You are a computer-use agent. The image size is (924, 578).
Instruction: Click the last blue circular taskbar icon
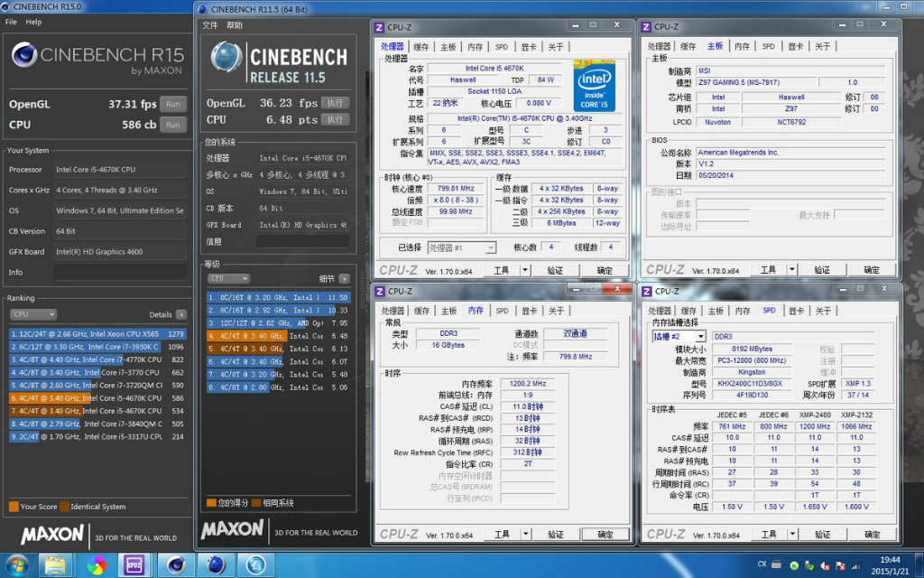pos(254,565)
